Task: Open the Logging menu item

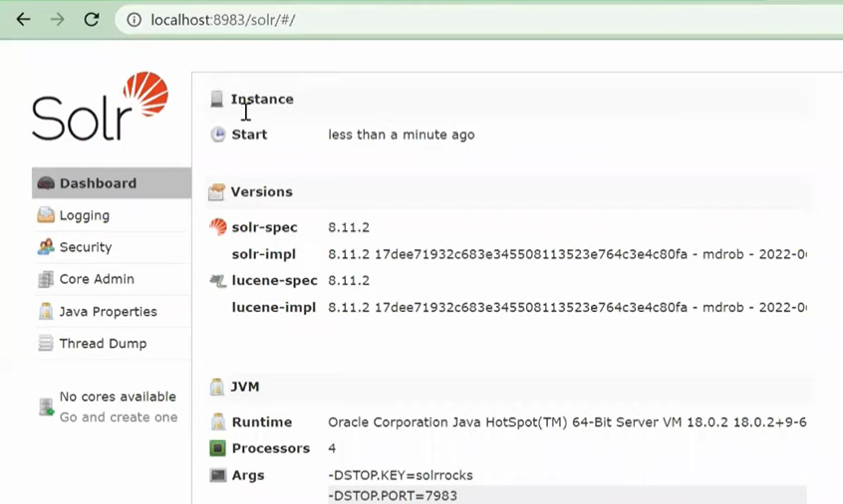Action: coord(112,215)
